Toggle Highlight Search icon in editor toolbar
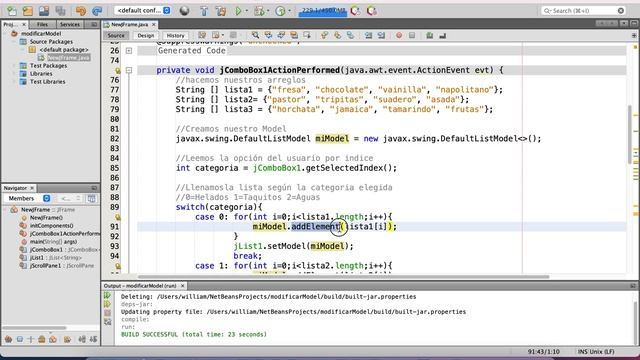 pos(293,36)
